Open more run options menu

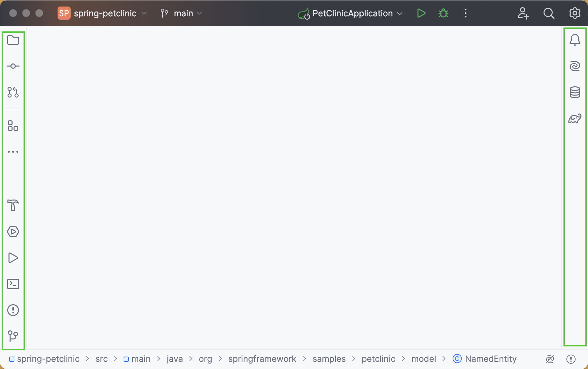[465, 13]
